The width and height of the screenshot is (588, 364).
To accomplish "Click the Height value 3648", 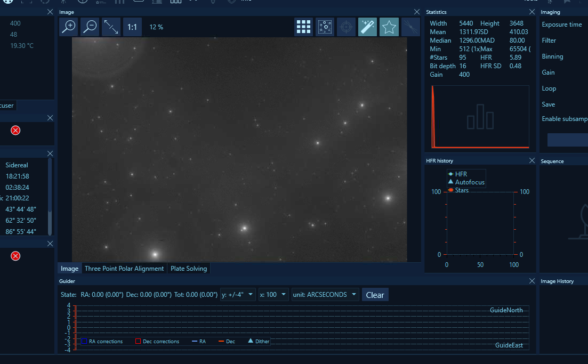I will (x=517, y=23).
